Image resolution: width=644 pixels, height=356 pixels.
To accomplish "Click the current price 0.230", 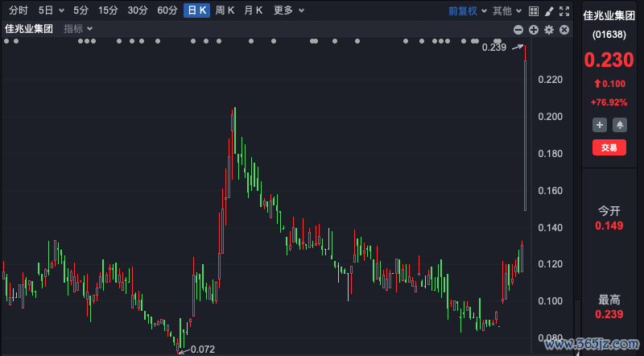I will pyautogui.click(x=609, y=60).
